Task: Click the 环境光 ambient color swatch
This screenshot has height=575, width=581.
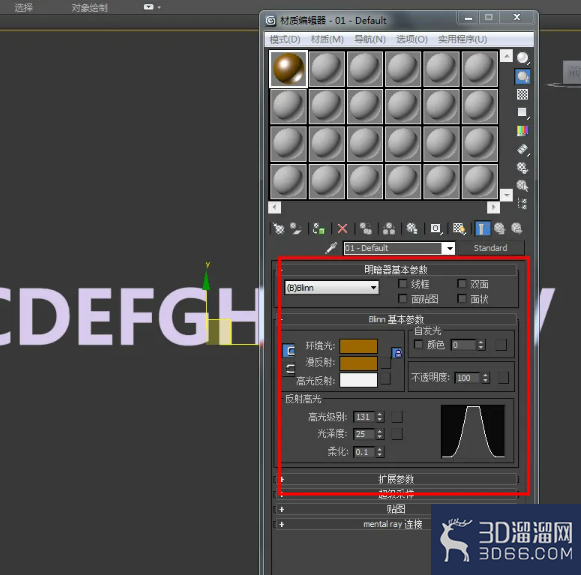Action: click(x=358, y=346)
